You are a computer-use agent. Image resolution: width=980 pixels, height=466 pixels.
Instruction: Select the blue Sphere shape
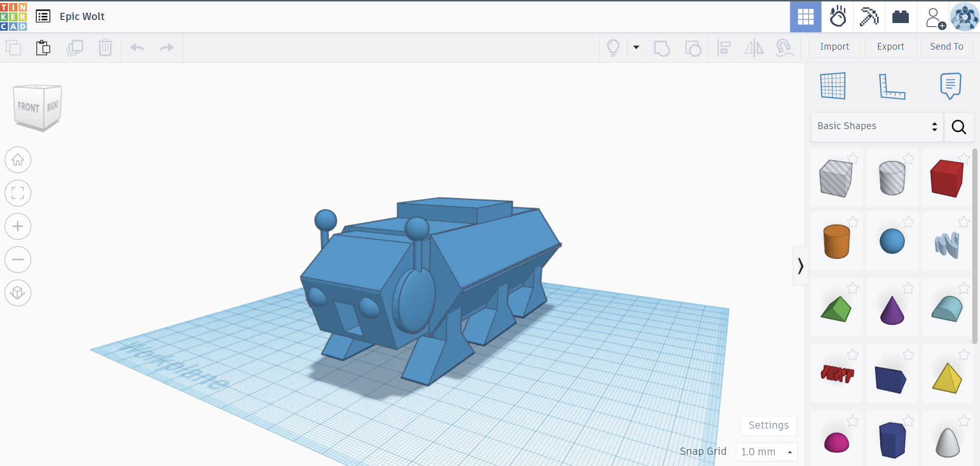point(892,241)
